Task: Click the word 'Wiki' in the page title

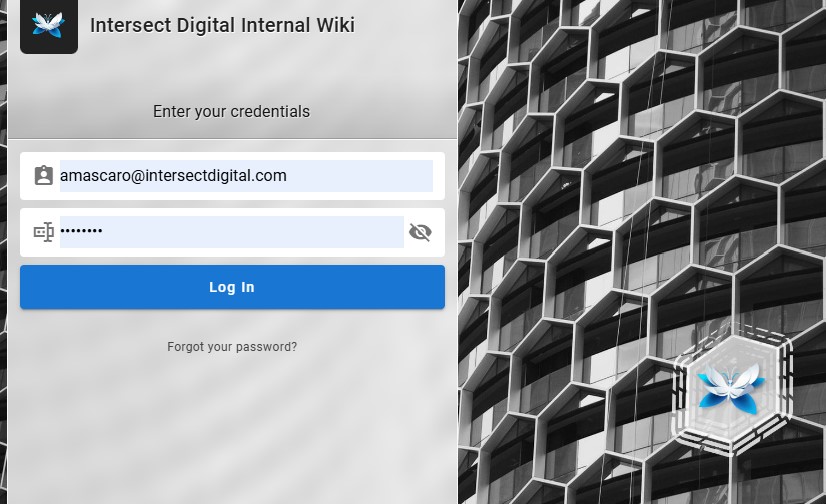Action: (x=334, y=25)
